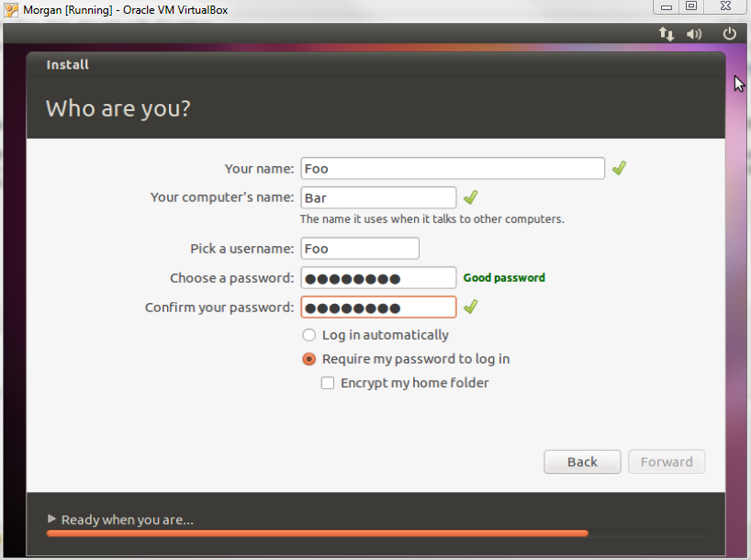Click the Pick a username field
The width and height of the screenshot is (751, 560).
coord(359,249)
